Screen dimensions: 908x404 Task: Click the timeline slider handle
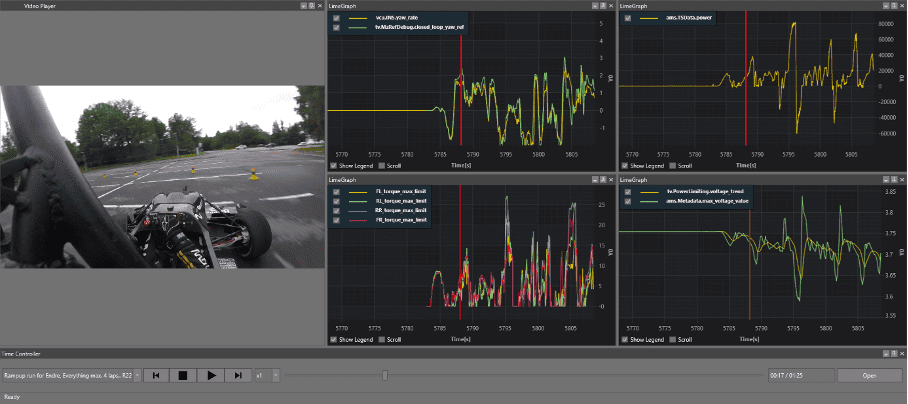[384, 375]
